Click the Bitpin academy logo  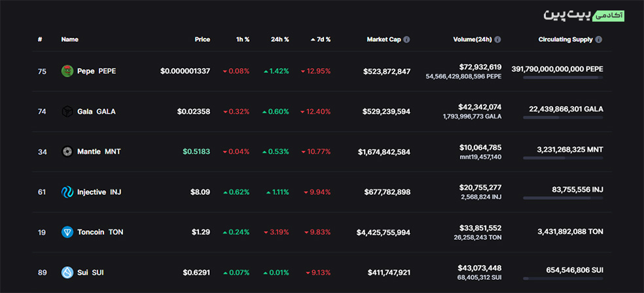pyautogui.click(x=584, y=14)
